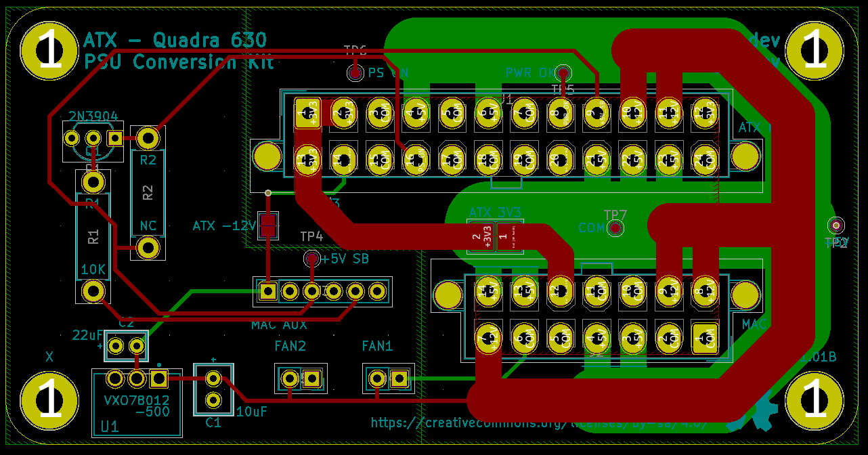Click the "22uF" capacitor value text
The height and width of the screenshot is (455, 868).
point(88,335)
